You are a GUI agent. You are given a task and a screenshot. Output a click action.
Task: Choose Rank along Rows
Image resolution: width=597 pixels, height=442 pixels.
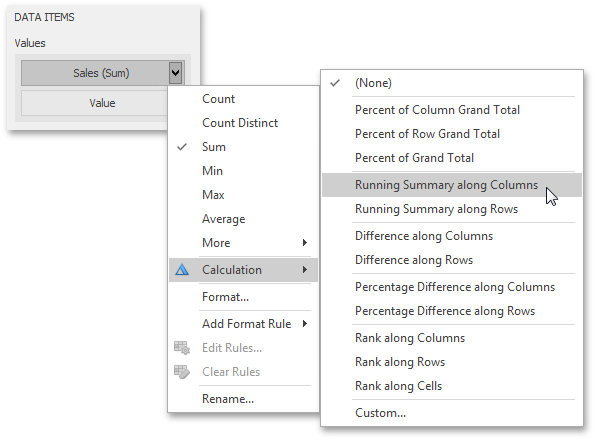[x=452, y=362]
